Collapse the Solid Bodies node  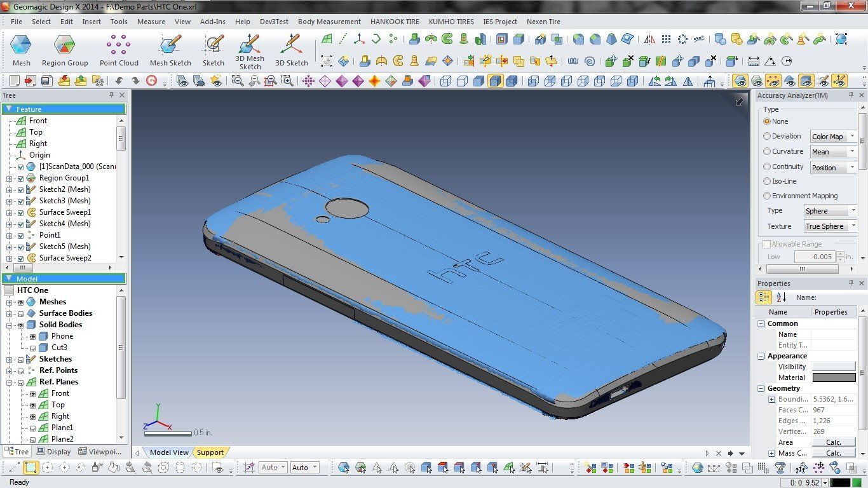click(x=10, y=325)
